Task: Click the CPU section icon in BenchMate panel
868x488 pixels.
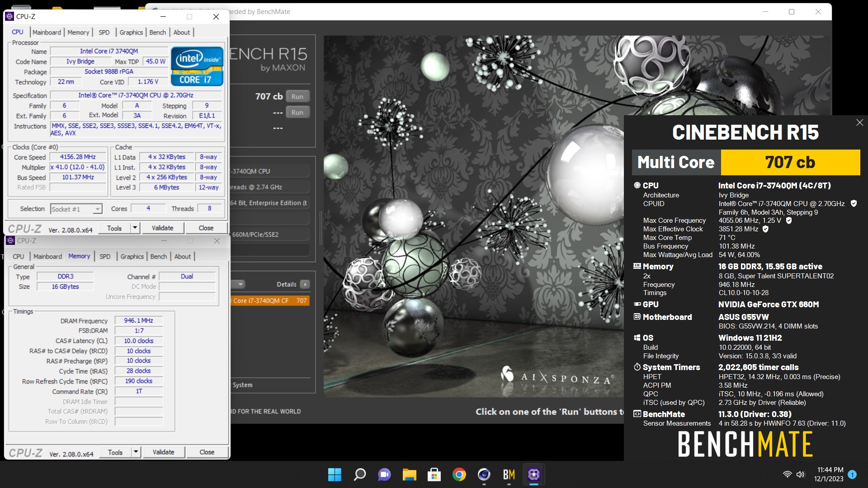Action: point(637,186)
